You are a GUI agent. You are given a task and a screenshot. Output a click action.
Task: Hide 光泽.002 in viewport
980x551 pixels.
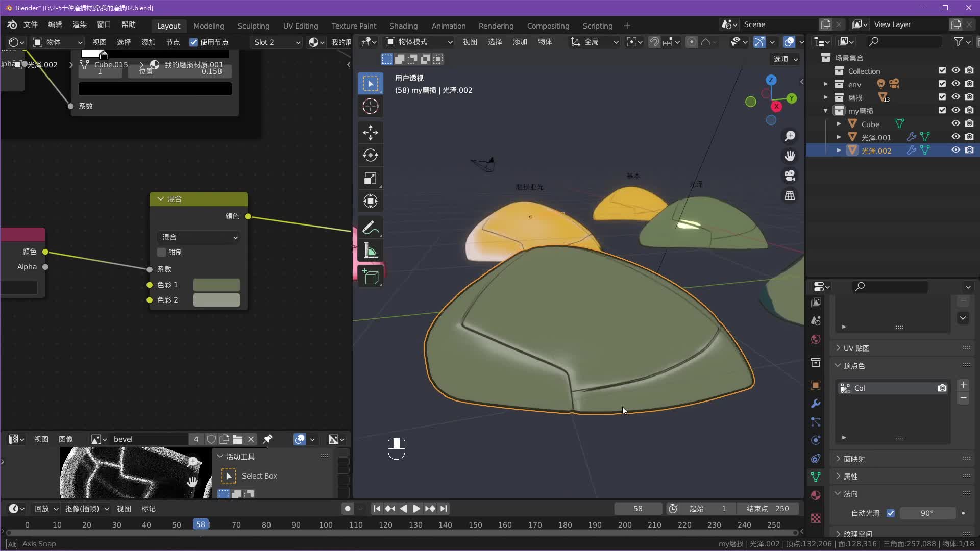[955, 150]
